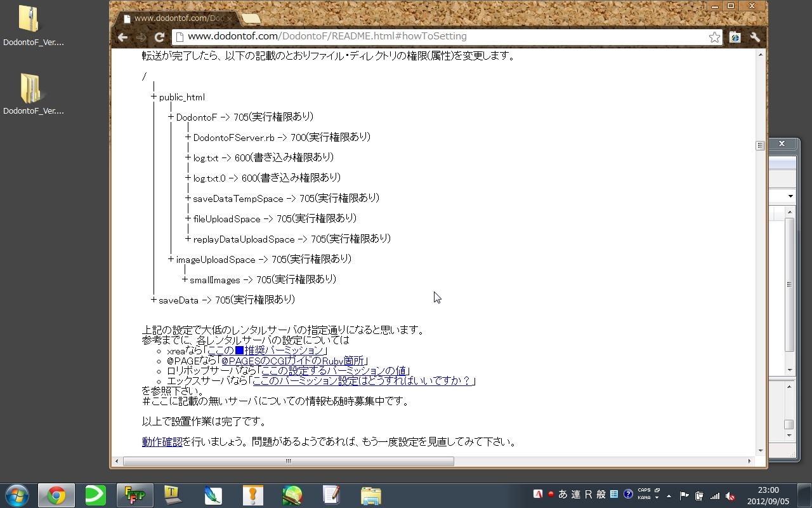Open IME help question mark icon
The image size is (812, 508).
[x=628, y=495]
